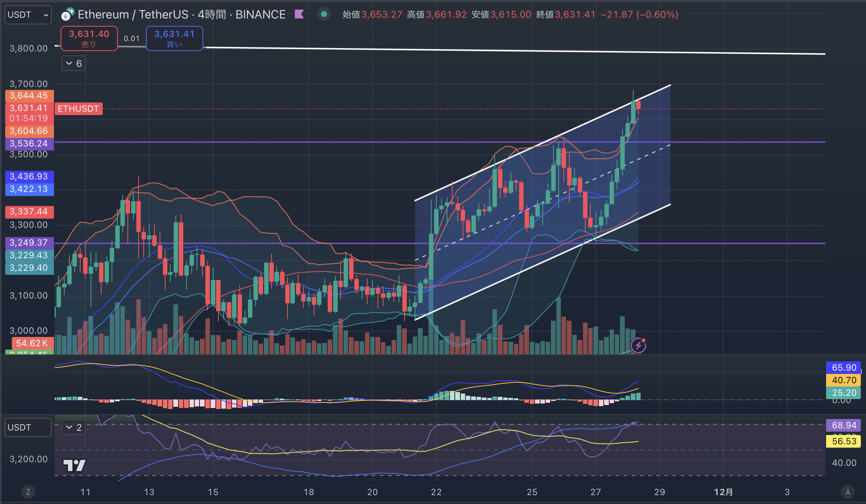Viewport: 866px width, 504px height.
Task: Click the 54.62 K volume label
Action: [x=32, y=343]
